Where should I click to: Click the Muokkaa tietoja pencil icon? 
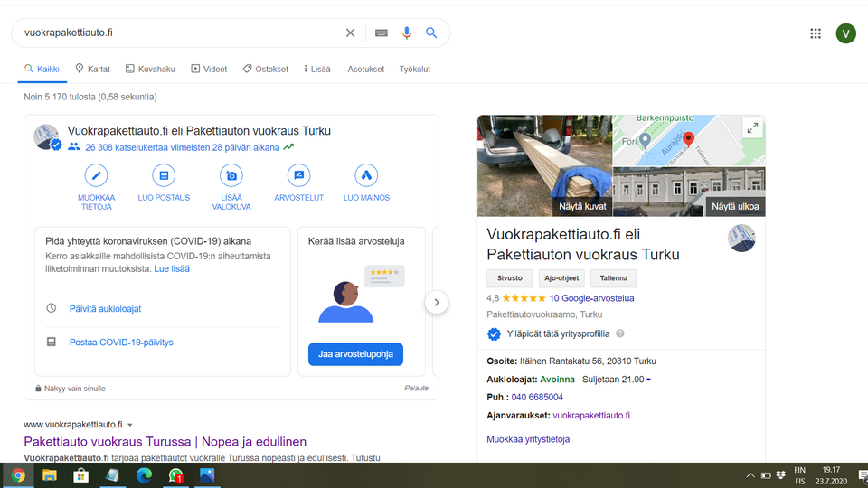click(97, 175)
